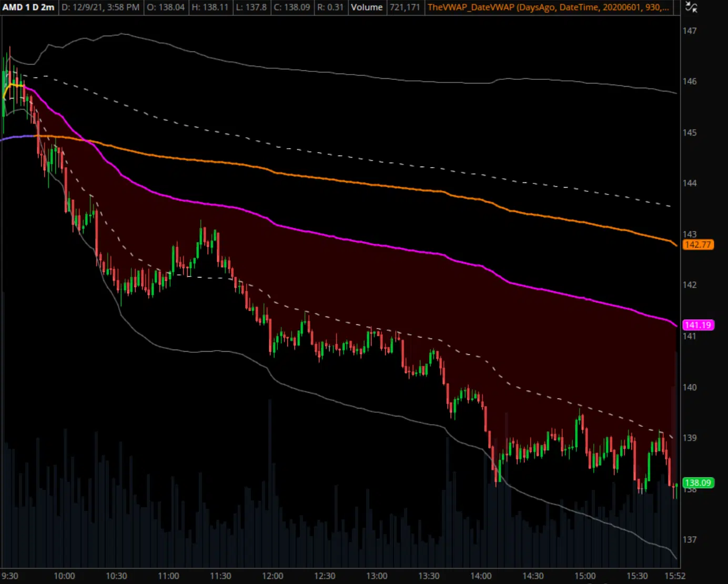728x584 pixels.
Task: Click the 10:30 time axis label
Action: click(116, 576)
